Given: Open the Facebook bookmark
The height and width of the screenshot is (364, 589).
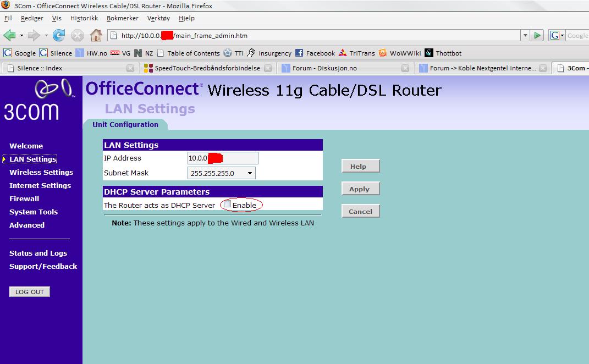Looking at the screenshot, I should coord(315,53).
